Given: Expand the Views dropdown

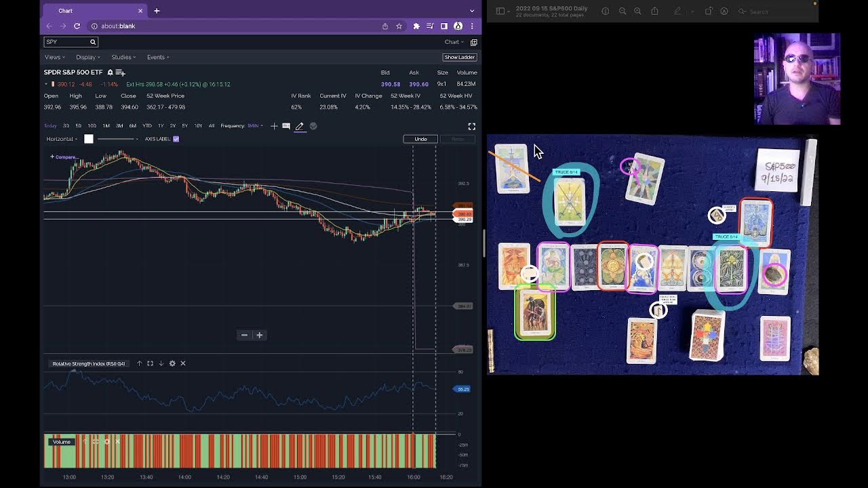Looking at the screenshot, I should [54, 57].
